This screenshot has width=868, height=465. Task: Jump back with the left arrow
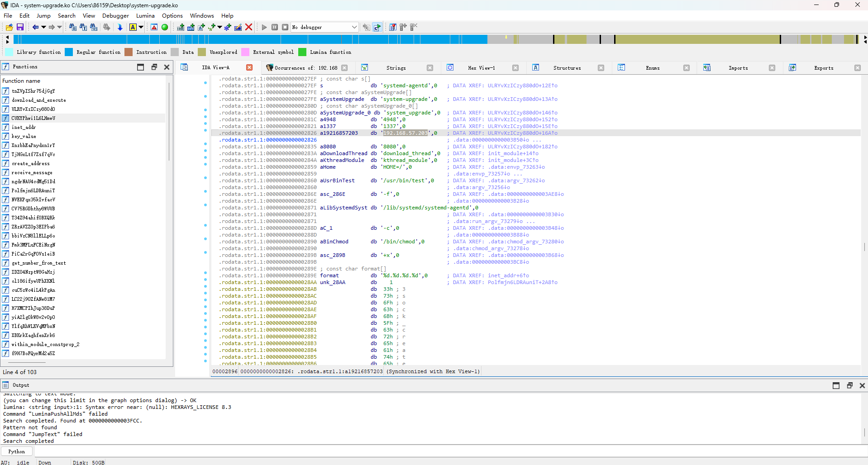(35, 27)
